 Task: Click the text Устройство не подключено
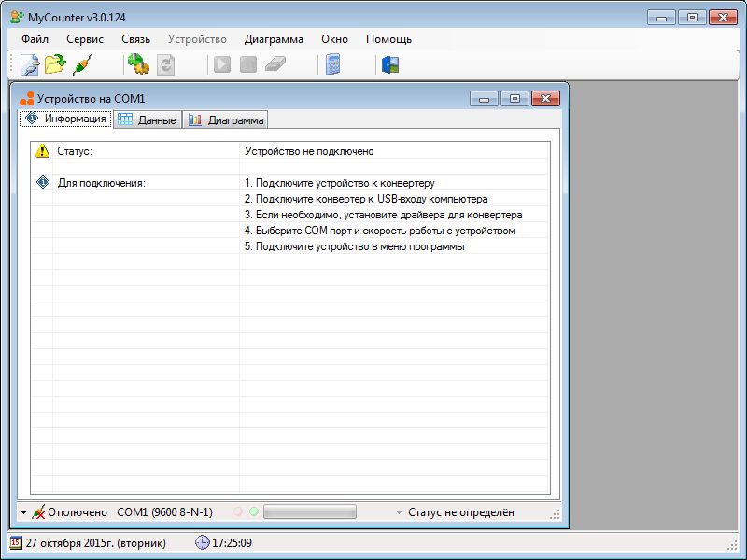click(309, 151)
